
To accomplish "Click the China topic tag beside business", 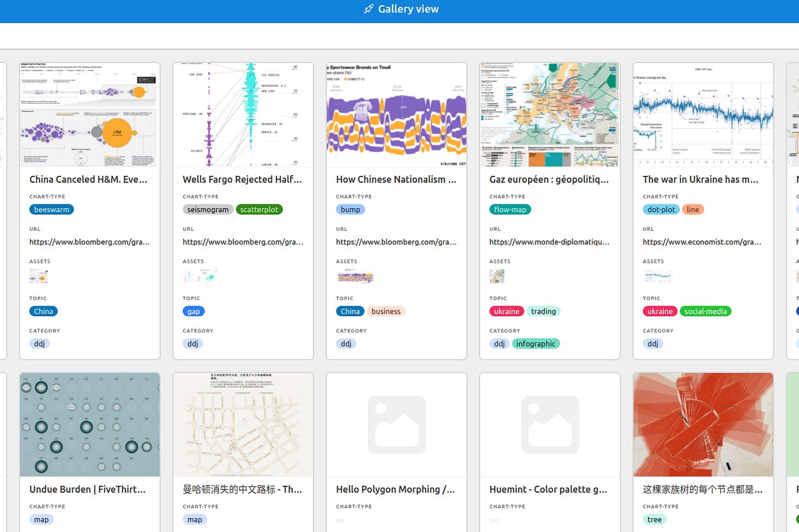I will click(x=350, y=311).
